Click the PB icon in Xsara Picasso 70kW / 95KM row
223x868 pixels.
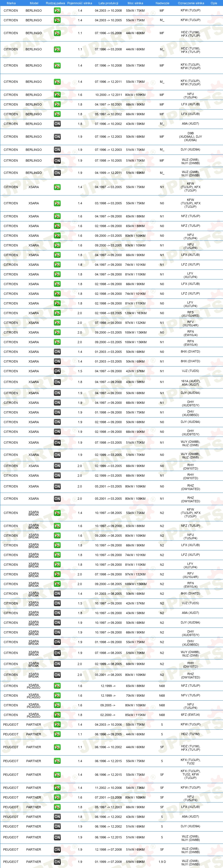click(57, 696)
